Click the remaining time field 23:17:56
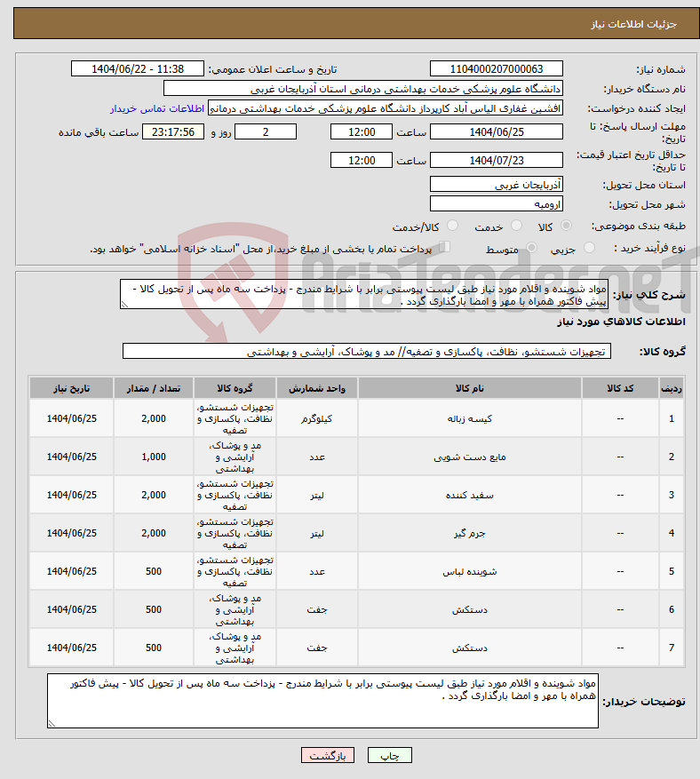 [x=173, y=132]
